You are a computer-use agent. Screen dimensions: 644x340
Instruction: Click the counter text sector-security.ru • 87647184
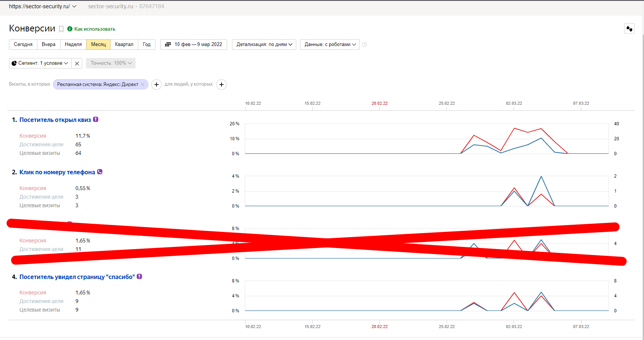[x=126, y=6]
